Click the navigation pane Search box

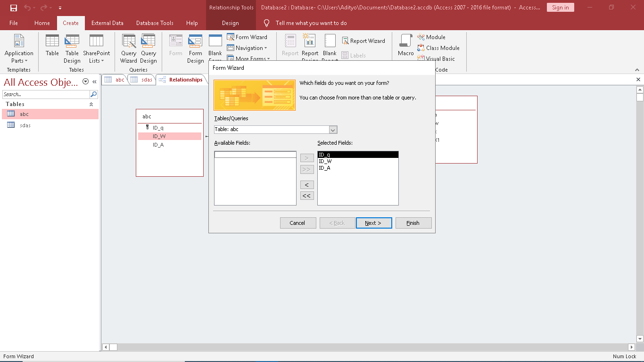[46, 94]
